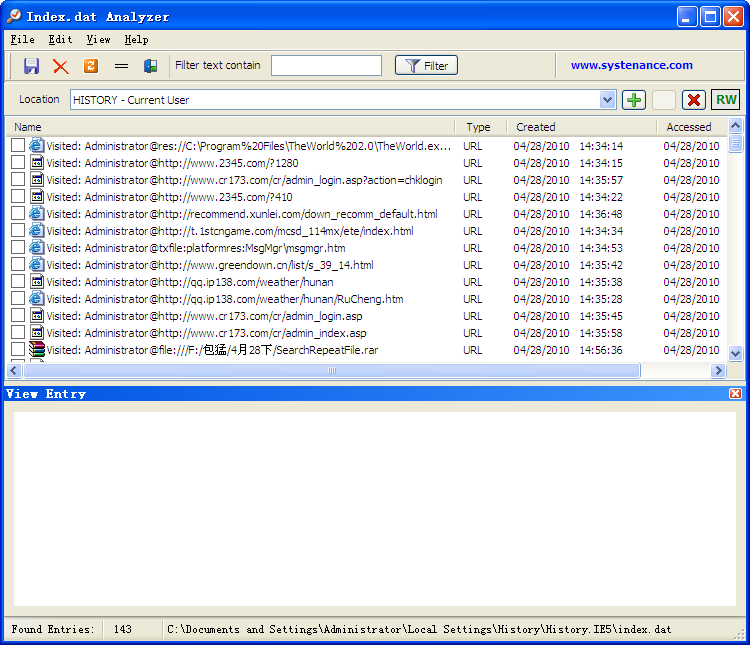Viewport: 750px width, 645px height.
Task: Open the File menu
Action: [x=22, y=40]
